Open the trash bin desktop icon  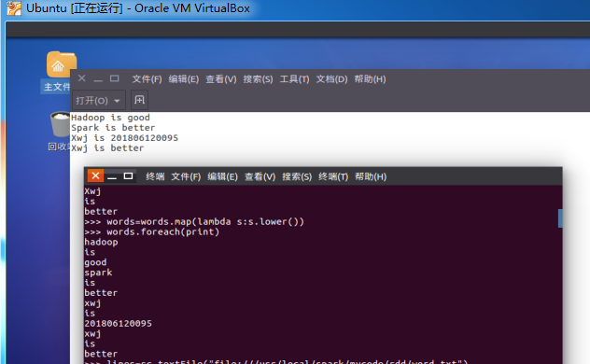click(x=61, y=124)
